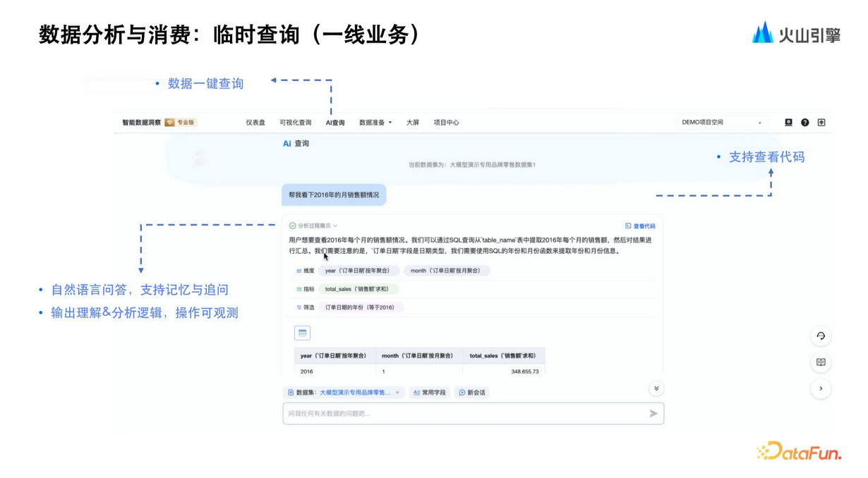Image resolution: width=868 pixels, height=478 pixels.
Task: Click the 指标 metric icon
Action: [299, 289]
